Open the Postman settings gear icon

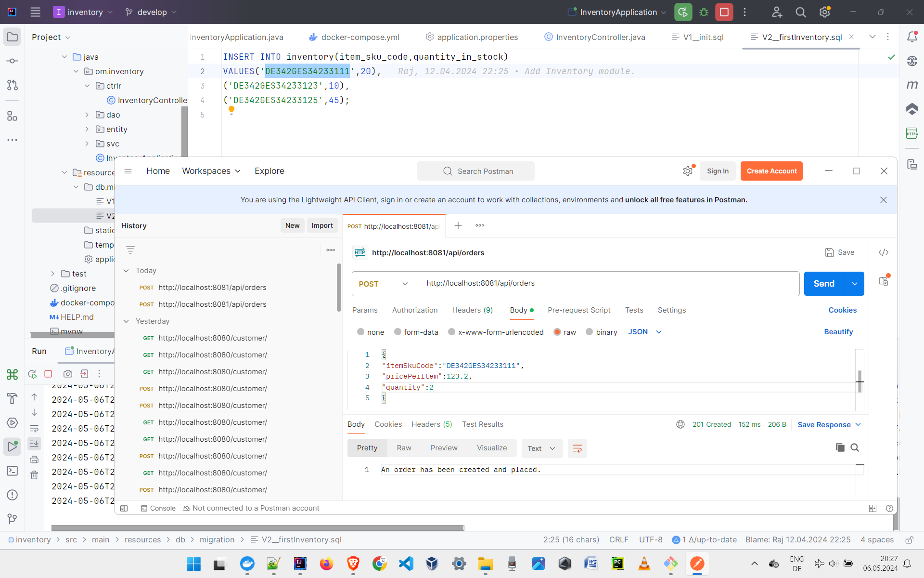click(x=688, y=171)
